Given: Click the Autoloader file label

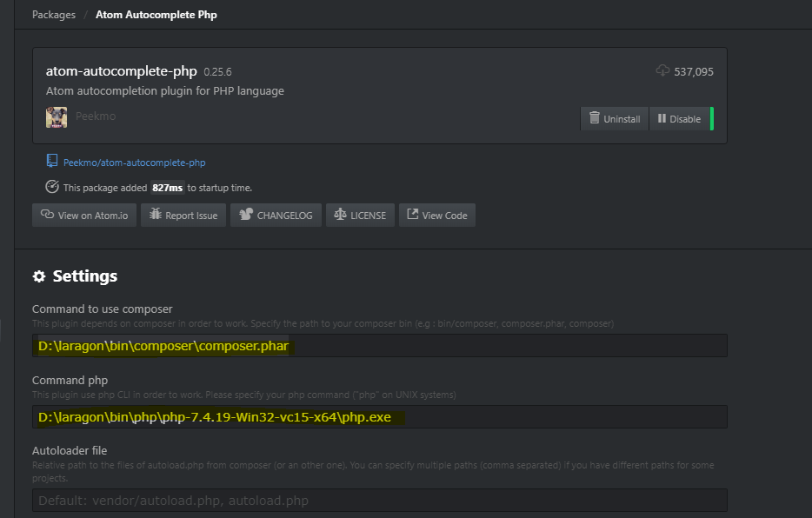Looking at the screenshot, I should [70, 451].
